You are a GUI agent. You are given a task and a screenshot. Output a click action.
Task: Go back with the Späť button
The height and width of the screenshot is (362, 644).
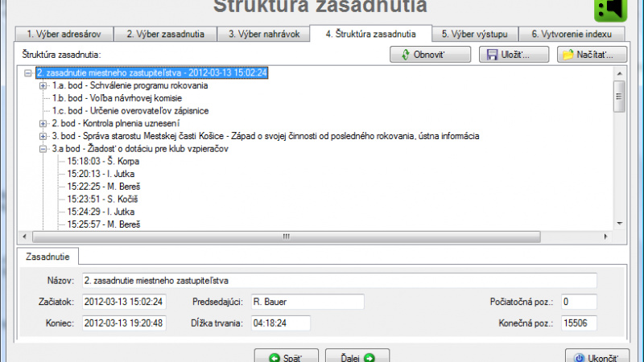(287, 356)
